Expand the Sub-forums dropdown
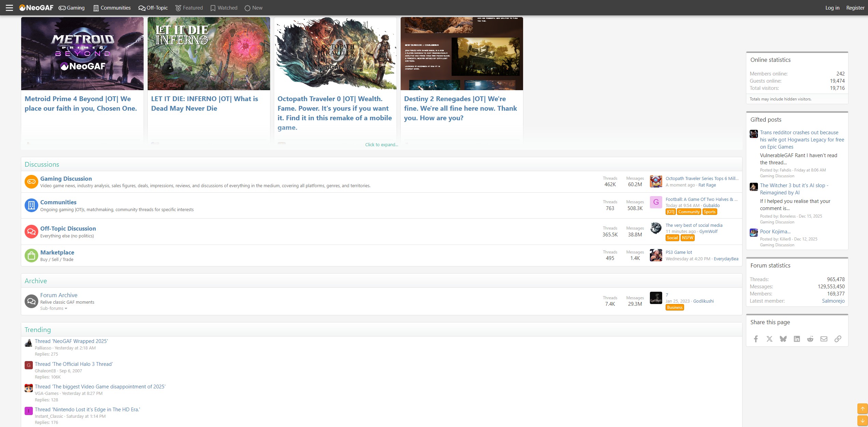The height and width of the screenshot is (427, 868). pos(53,308)
